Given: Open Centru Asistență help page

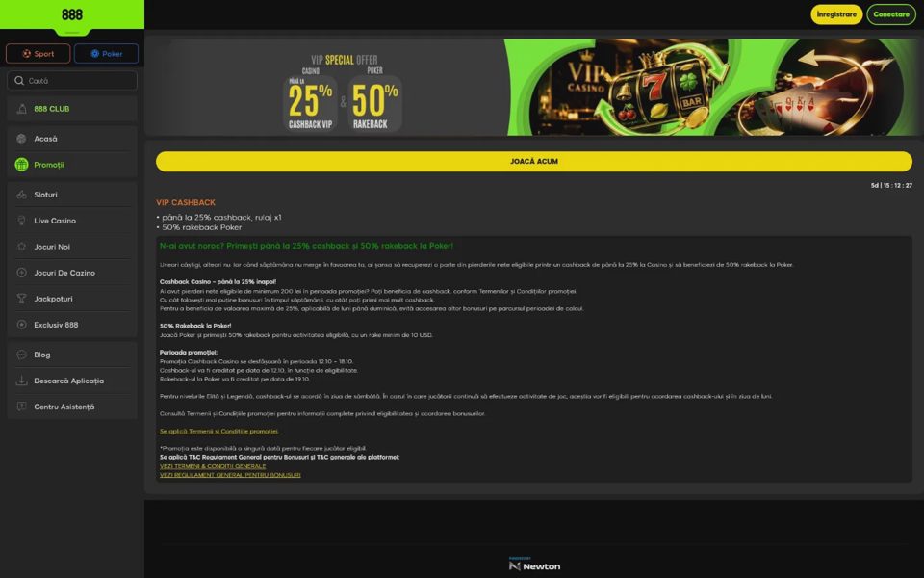Looking at the screenshot, I should point(72,407).
